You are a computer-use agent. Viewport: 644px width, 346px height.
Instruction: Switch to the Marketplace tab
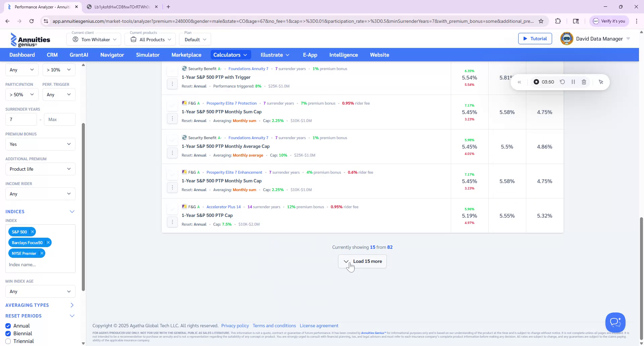(x=186, y=55)
